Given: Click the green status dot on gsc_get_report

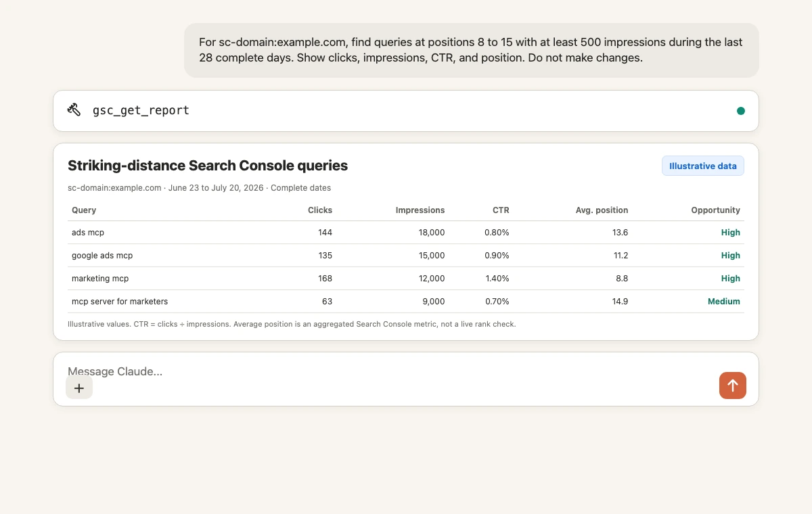Looking at the screenshot, I should tap(741, 111).
